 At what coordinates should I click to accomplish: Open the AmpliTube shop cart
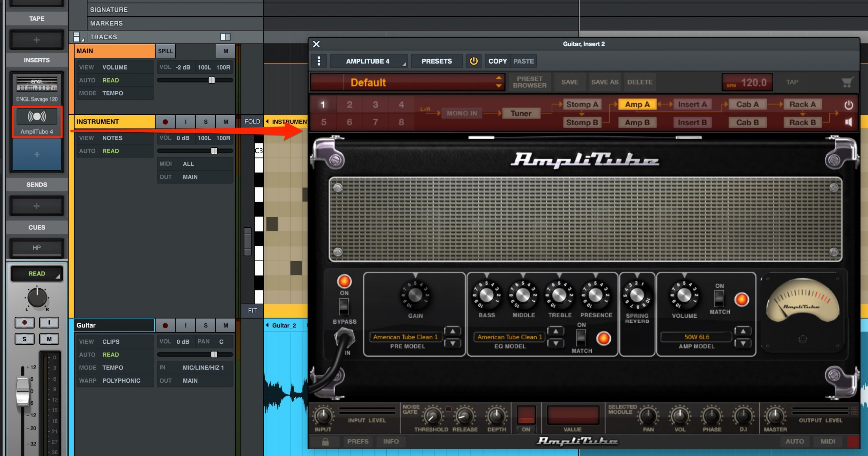[847, 82]
